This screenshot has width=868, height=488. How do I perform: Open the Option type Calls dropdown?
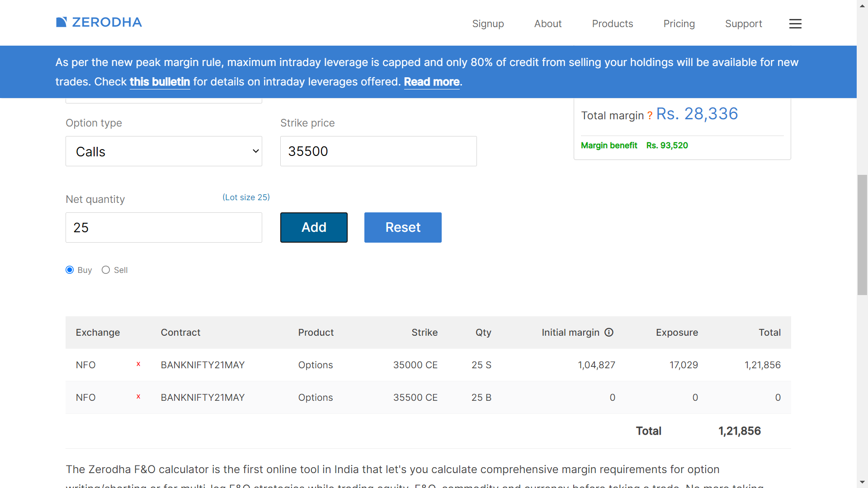(x=164, y=151)
